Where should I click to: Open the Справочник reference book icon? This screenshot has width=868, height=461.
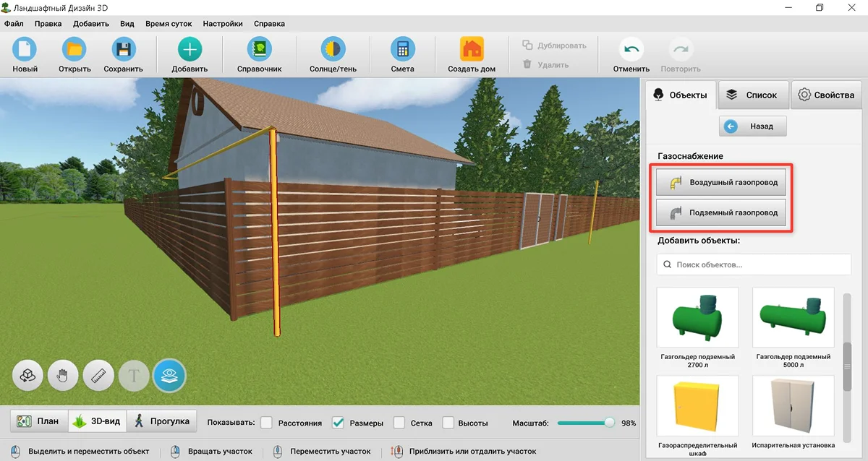coord(259,50)
